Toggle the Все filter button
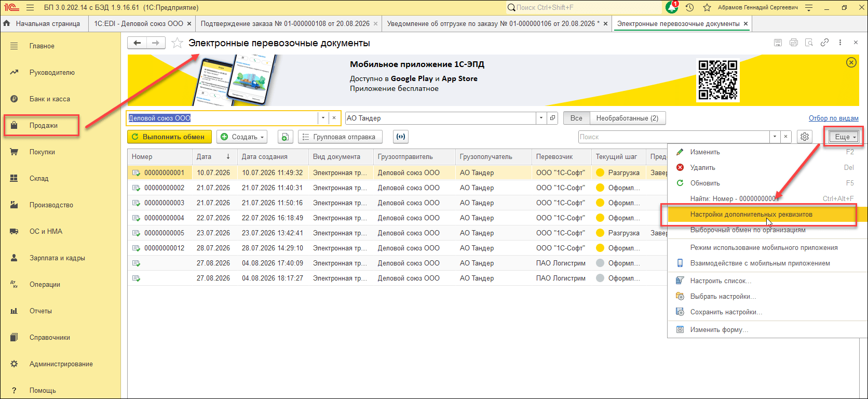Image resolution: width=868 pixels, height=399 pixels. pos(576,118)
